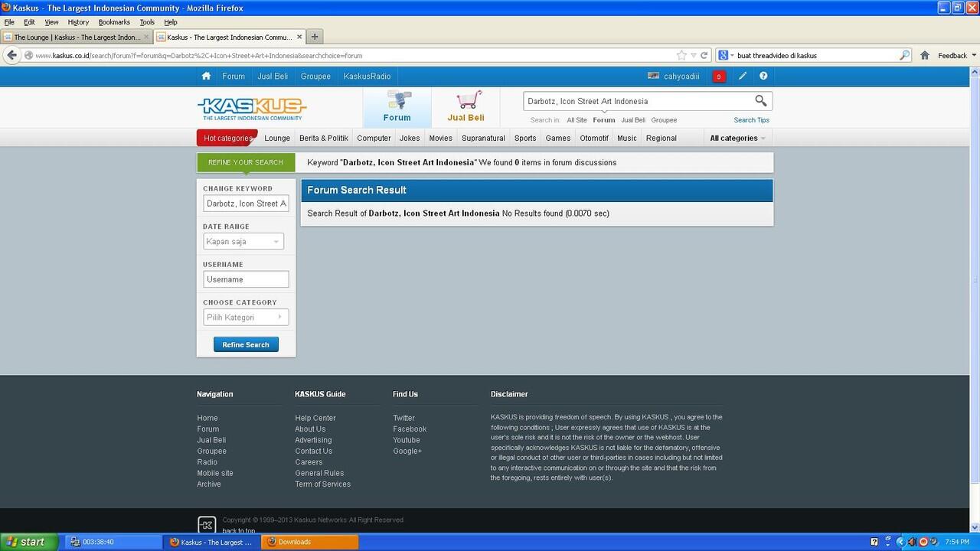This screenshot has width=980, height=551.
Task: Open notifications badge showing 9
Action: [719, 77]
